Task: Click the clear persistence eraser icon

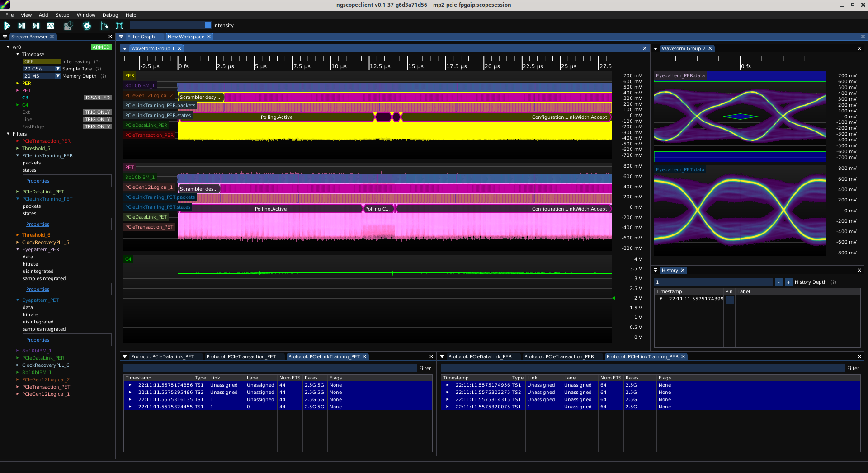Action: coord(104,26)
